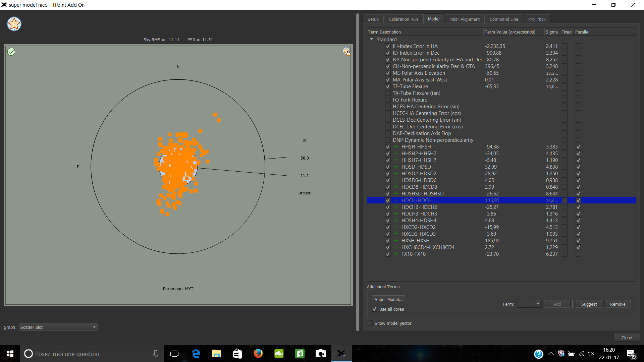Viewport: 644px width, 362px height.
Task: Click the TPoint star logo icon
Action: [x=14, y=24]
